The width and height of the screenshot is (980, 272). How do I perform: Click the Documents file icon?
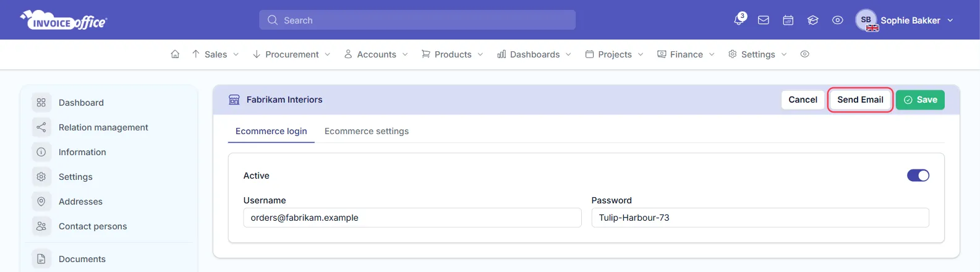pyautogui.click(x=41, y=259)
